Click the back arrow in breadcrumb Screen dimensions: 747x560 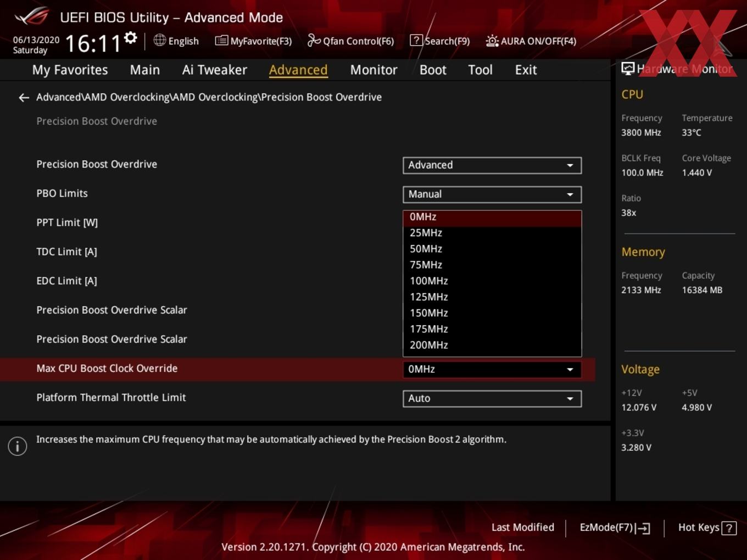pyautogui.click(x=24, y=97)
